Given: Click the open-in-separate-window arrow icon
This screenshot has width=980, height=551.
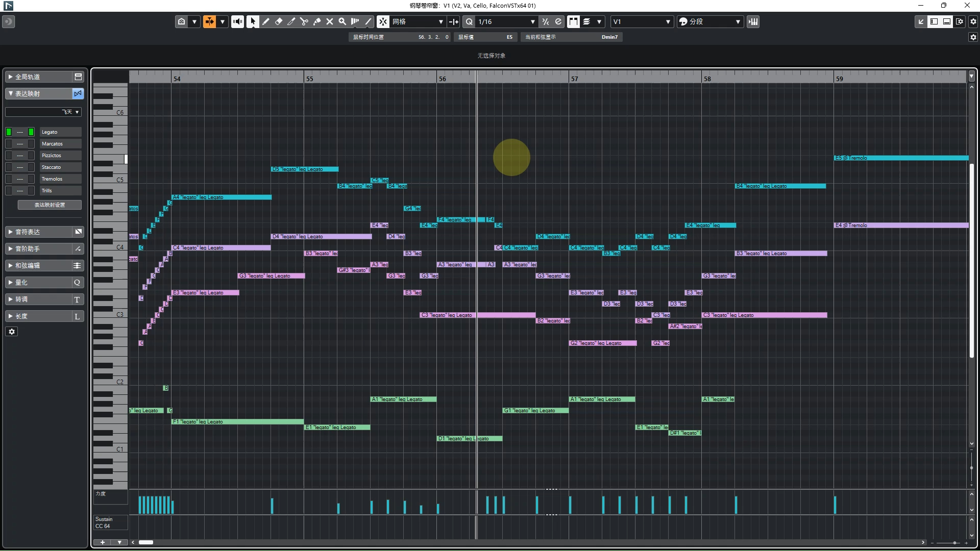Looking at the screenshot, I should [x=921, y=21].
